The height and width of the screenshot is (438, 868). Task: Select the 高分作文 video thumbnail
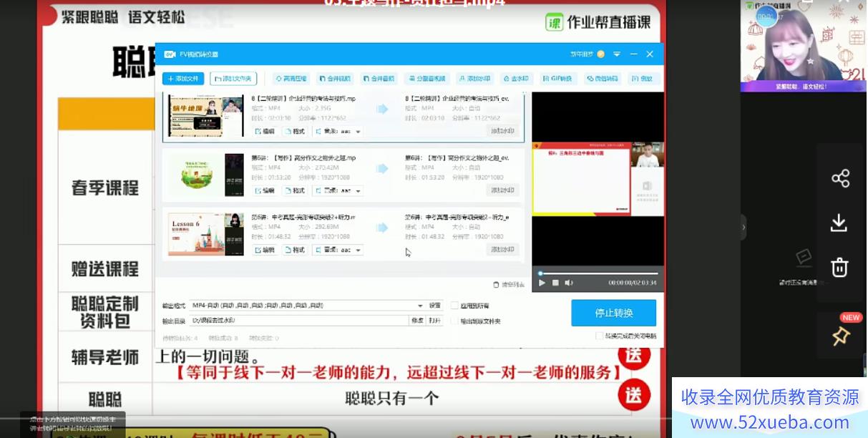[205, 175]
